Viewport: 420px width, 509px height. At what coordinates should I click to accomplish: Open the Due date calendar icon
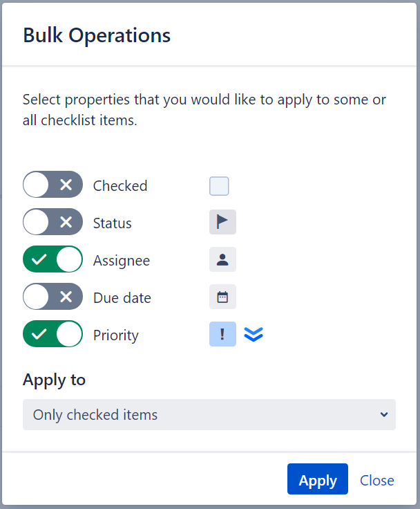pyautogui.click(x=222, y=297)
